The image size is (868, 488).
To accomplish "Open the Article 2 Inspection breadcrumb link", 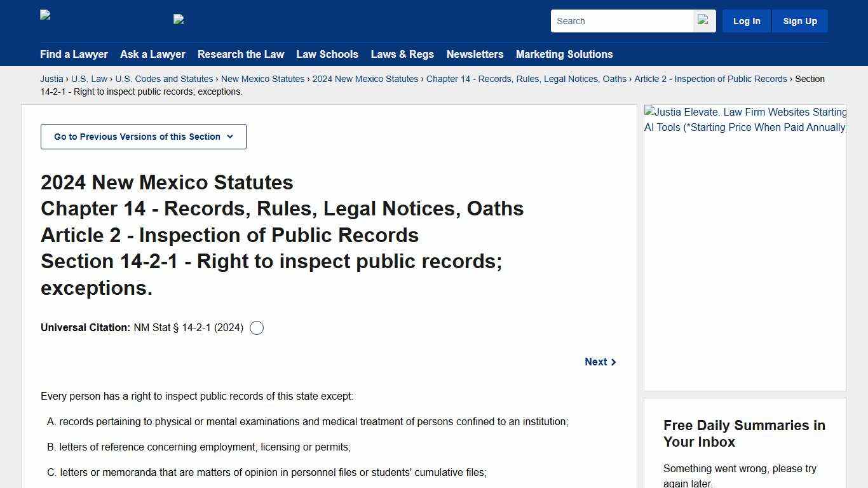I will click(710, 79).
